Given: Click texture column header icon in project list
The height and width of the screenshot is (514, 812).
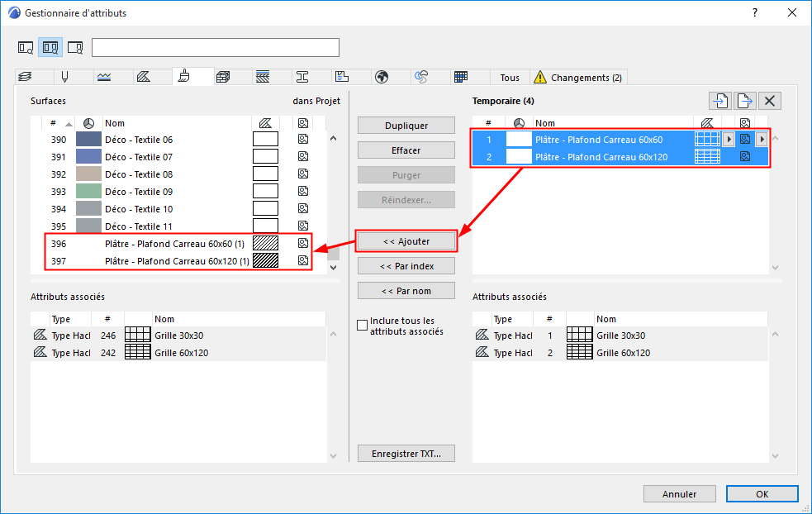Looking at the screenshot, I should click(303, 123).
